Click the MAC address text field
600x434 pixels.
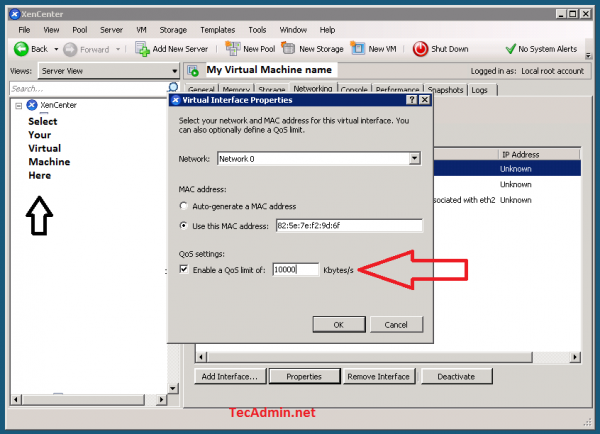coord(347,225)
